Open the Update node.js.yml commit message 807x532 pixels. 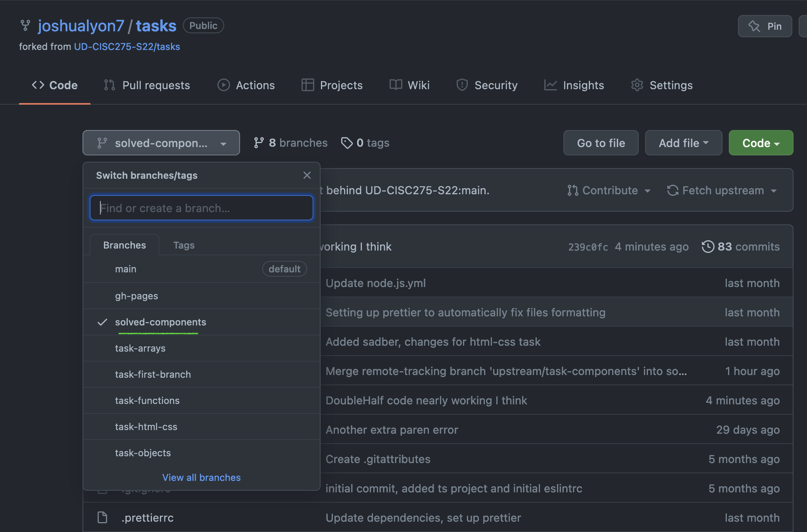click(x=376, y=283)
